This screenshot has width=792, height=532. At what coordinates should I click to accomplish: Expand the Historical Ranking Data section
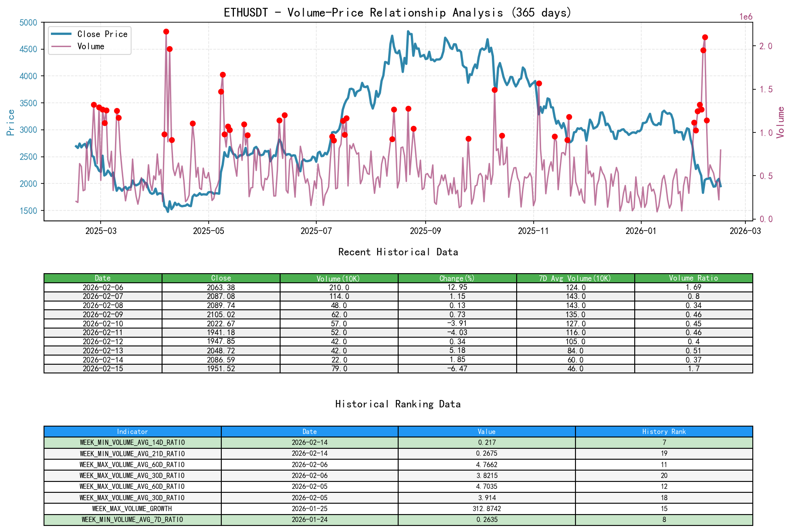398,404
